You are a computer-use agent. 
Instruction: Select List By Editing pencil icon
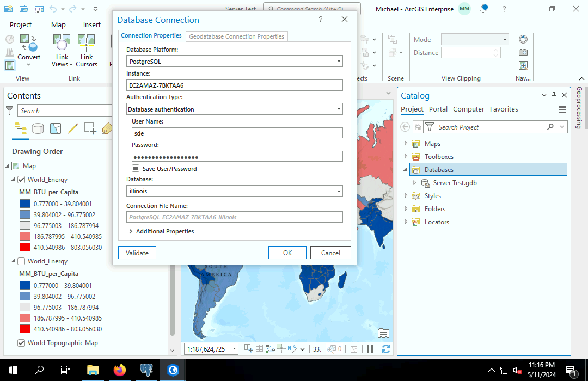(73, 128)
